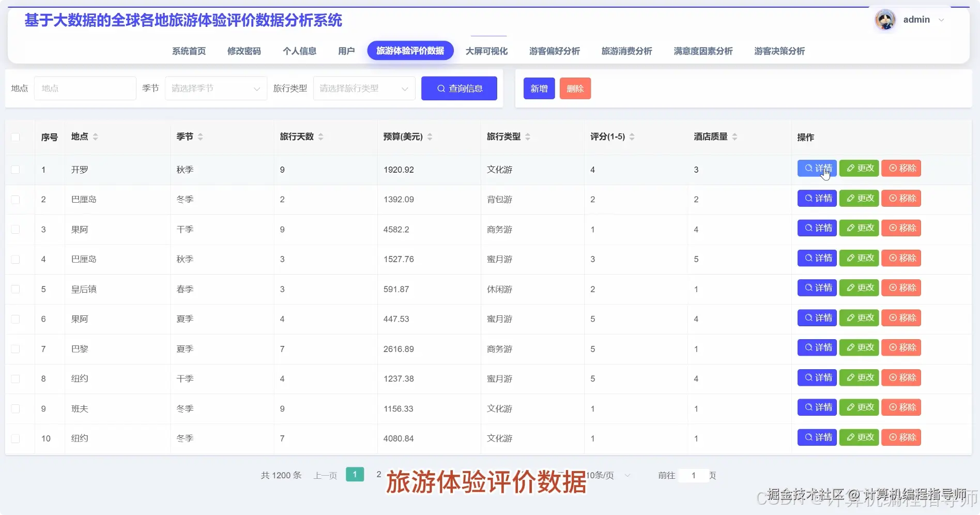Click the 删除 delete button
The image size is (980, 515).
pos(575,88)
